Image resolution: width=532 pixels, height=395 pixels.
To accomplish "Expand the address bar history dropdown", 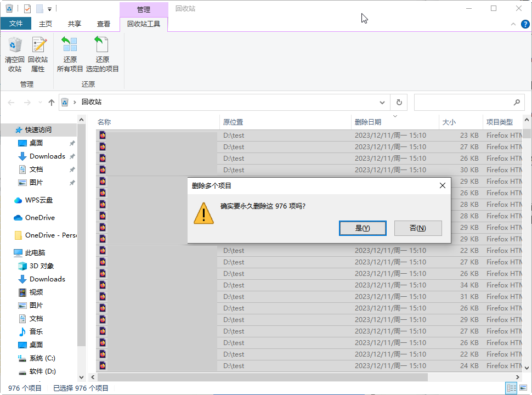I will coord(382,102).
